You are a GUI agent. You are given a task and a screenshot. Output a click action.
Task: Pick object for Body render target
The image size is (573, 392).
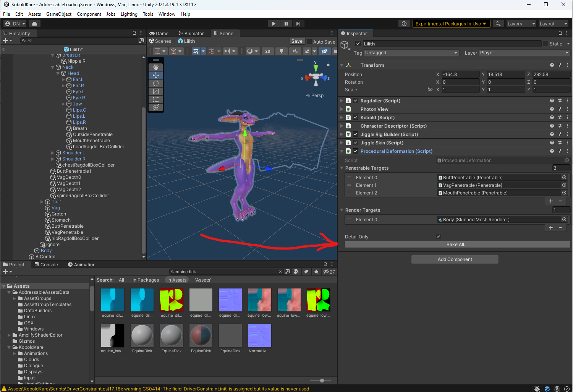pos(564,220)
